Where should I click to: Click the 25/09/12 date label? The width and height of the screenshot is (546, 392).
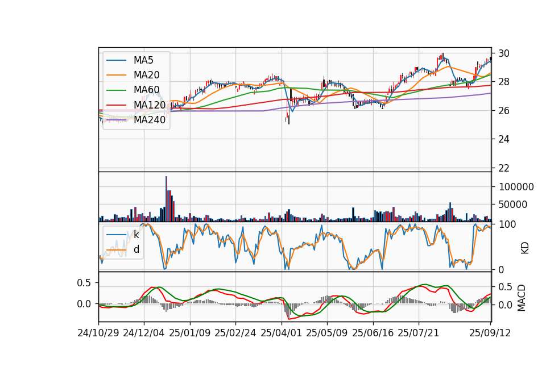click(490, 333)
